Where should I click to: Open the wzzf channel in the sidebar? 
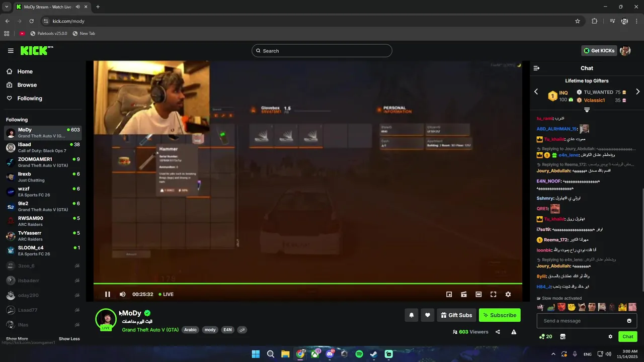(x=43, y=192)
